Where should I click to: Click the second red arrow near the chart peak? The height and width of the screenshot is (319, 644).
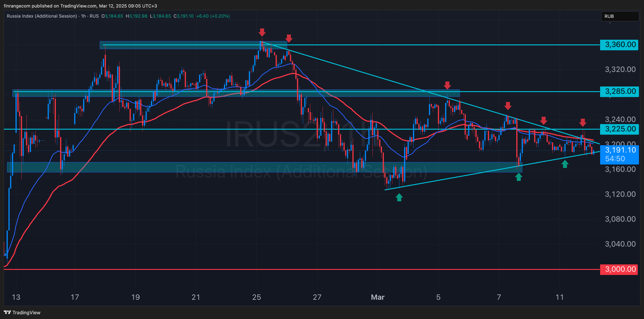(289, 38)
